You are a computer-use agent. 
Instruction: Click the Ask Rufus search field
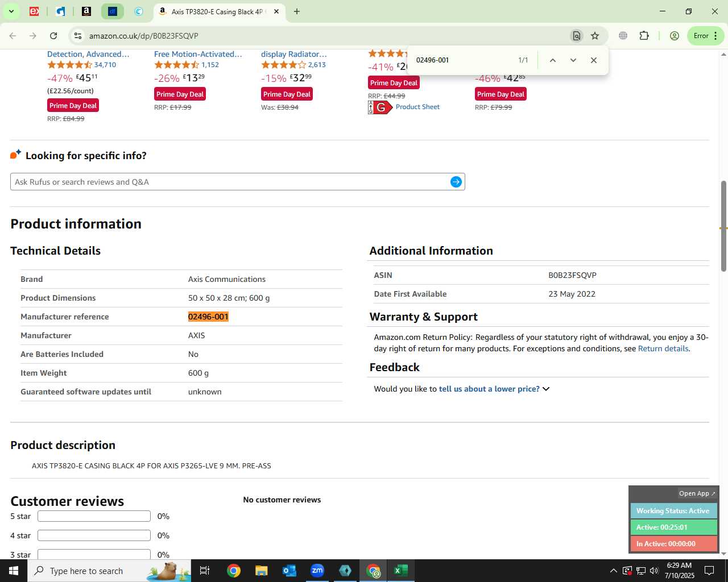pos(230,182)
